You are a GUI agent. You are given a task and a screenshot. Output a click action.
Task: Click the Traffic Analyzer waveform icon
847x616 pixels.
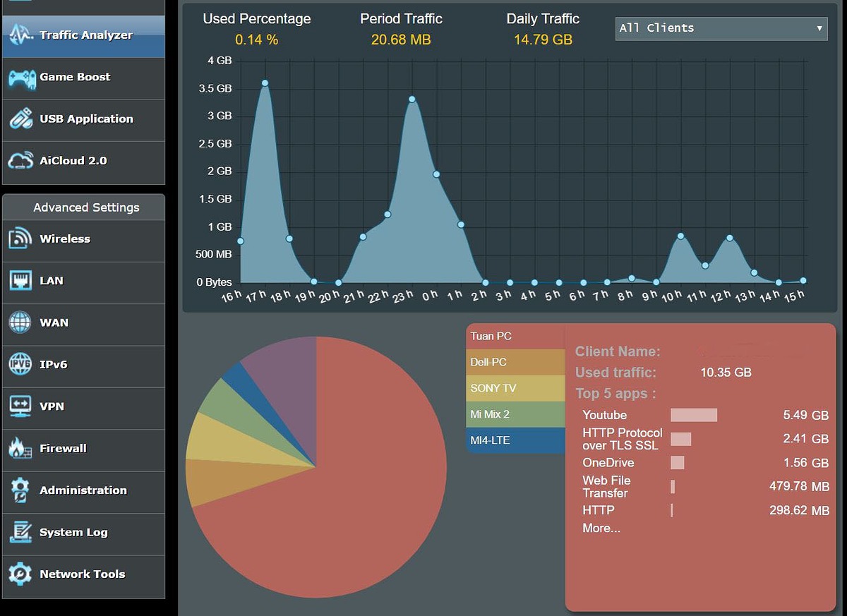tap(20, 35)
